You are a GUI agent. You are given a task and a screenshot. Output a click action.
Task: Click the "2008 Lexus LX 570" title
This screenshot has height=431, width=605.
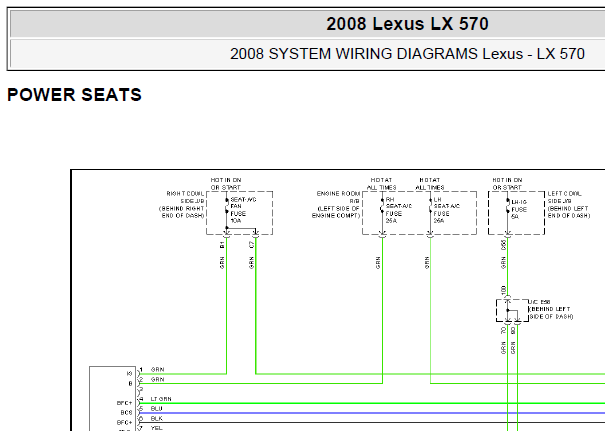click(x=407, y=24)
